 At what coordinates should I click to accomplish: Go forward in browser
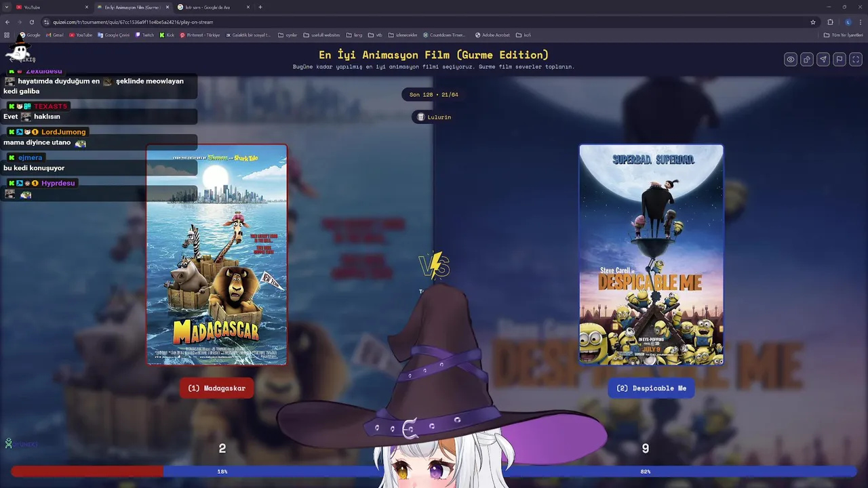(19, 22)
